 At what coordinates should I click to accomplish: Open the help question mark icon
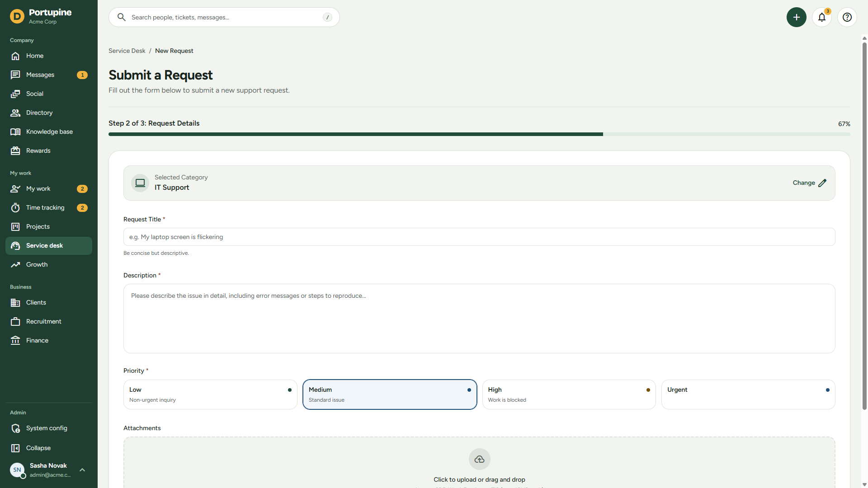point(847,17)
